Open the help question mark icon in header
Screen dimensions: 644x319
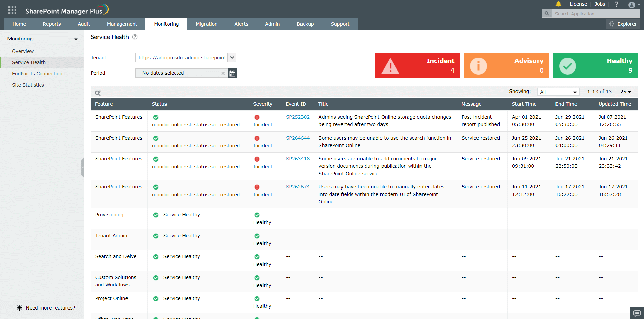pyautogui.click(x=616, y=4)
